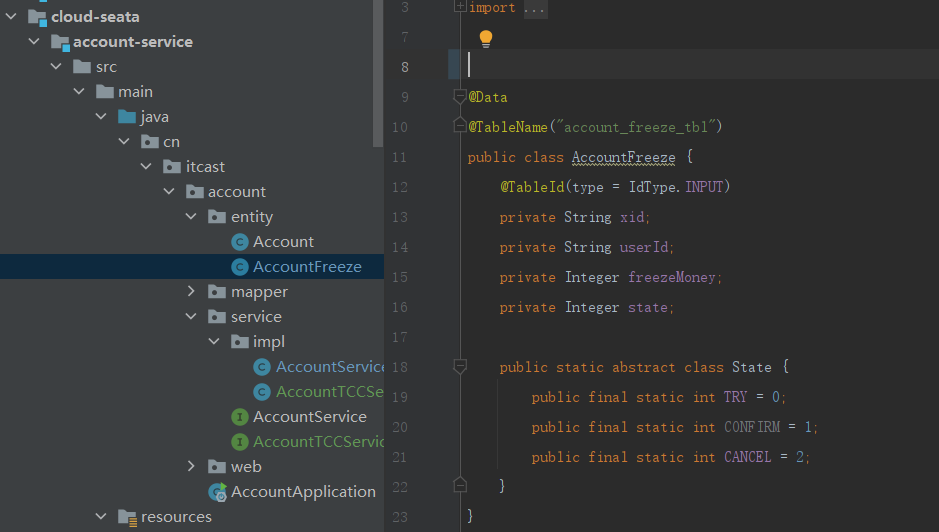The height and width of the screenshot is (532, 939).
Task: Click the account-service module folder icon
Action: click(60, 43)
